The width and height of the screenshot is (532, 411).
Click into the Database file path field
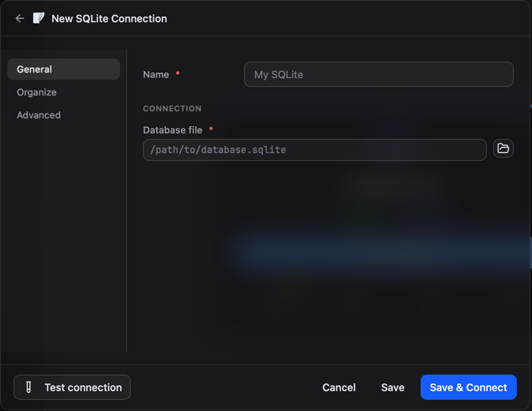[314, 150]
